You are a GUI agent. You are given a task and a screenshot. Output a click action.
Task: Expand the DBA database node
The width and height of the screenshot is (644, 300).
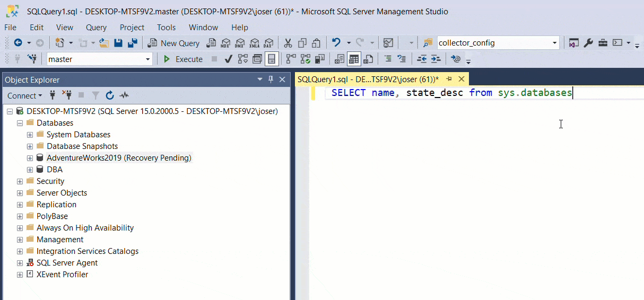(30, 170)
